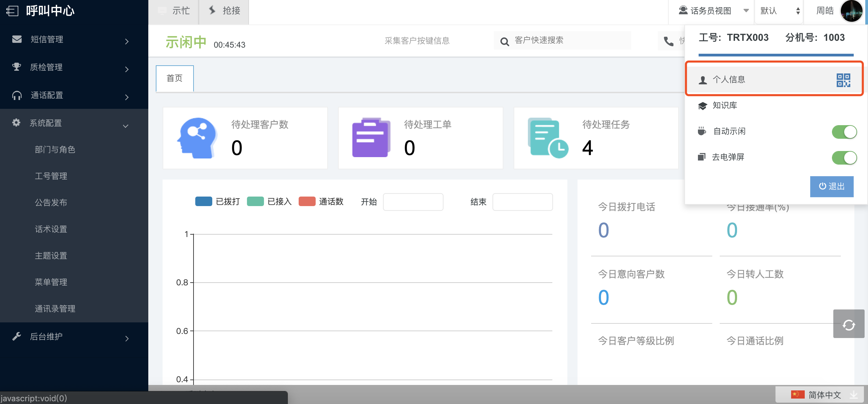This screenshot has width=868, height=404.
Task: Click the refresh icon button at right edge
Action: point(848,324)
